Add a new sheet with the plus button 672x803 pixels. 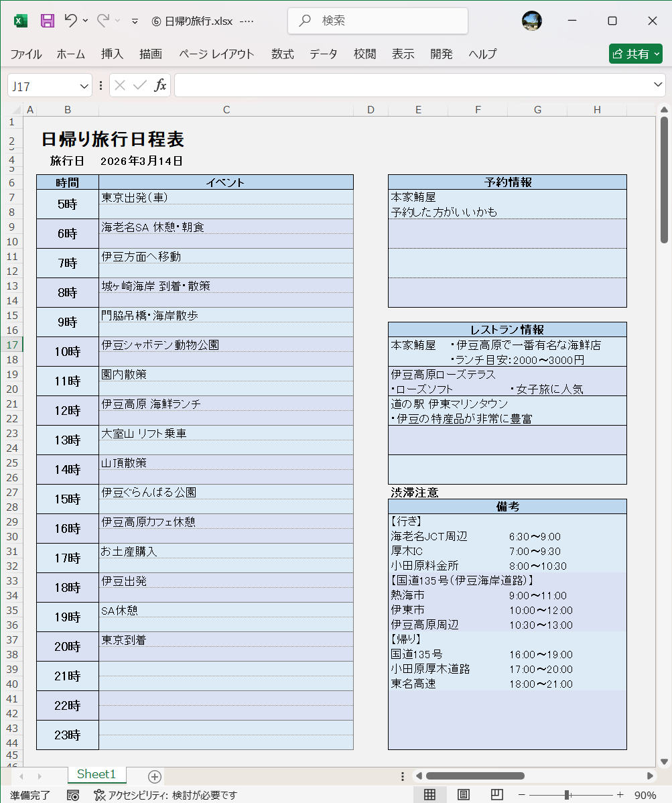coord(154,776)
